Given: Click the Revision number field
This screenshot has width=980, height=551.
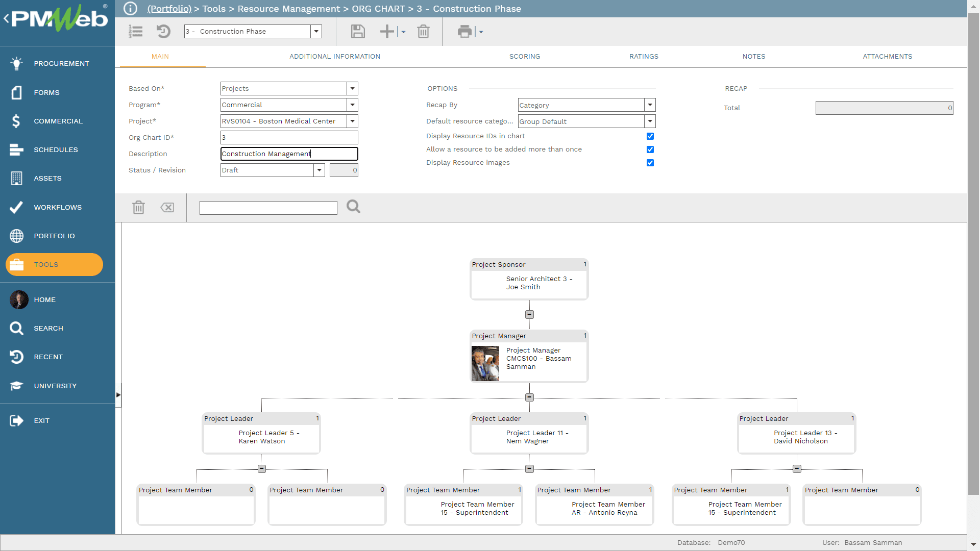Looking at the screenshot, I should (x=344, y=170).
